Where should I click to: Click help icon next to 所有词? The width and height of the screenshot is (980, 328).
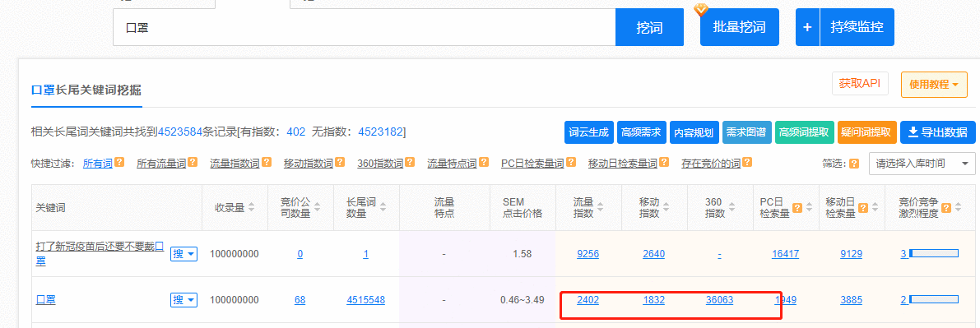pos(119,163)
